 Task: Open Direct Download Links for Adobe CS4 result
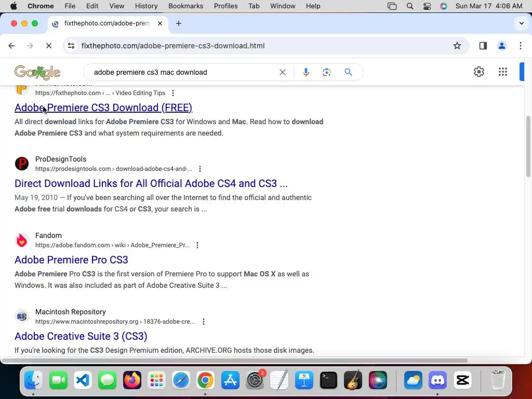pyautogui.click(x=151, y=183)
